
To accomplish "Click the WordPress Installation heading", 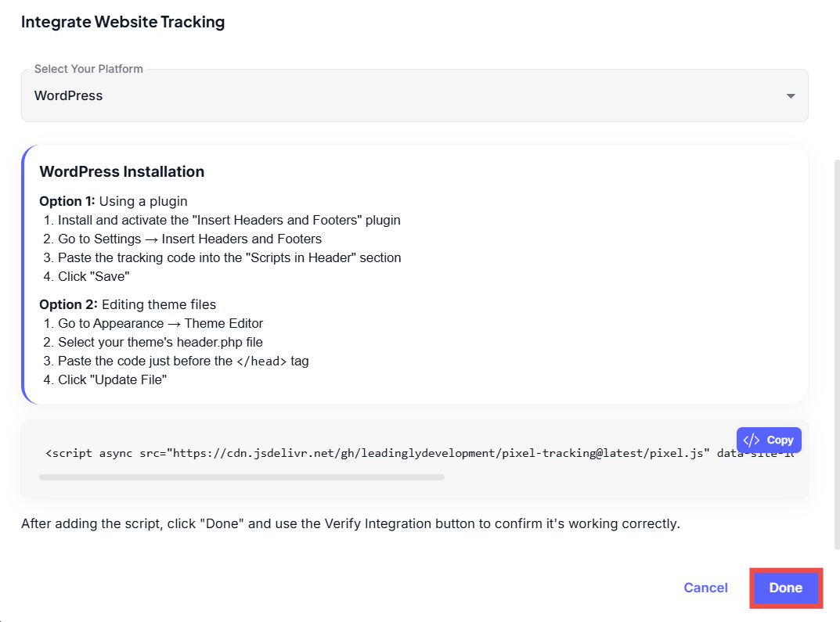I will pyautogui.click(x=121, y=172).
